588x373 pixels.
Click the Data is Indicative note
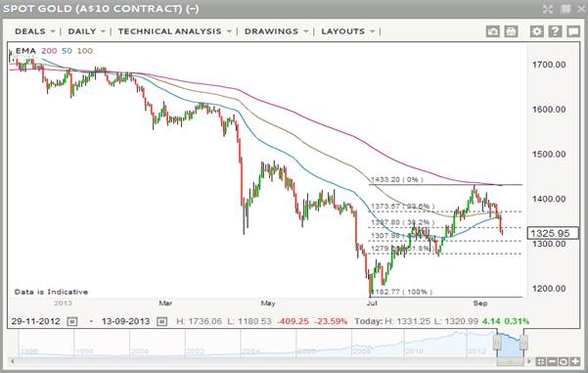[52, 292]
